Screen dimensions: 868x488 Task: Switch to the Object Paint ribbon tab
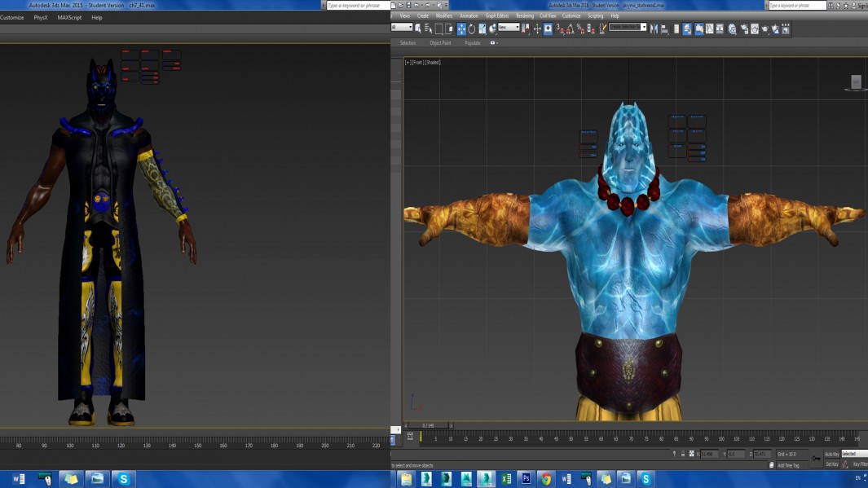click(x=440, y=42)
